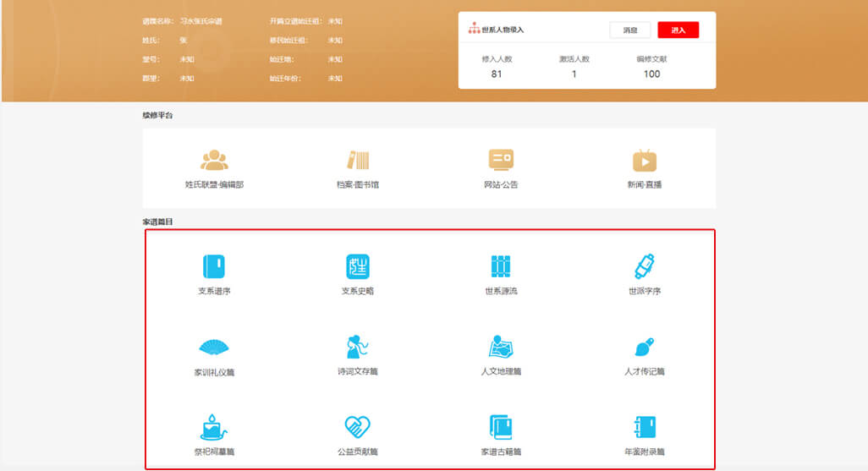Screen dimensions: 868x471
Task: Open the 世系源流 bamboo slips icon
Action: pos(501,266)
